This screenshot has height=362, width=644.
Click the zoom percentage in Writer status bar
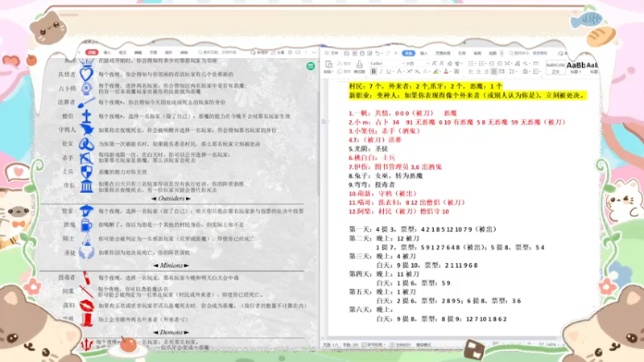tap(551, 345)
